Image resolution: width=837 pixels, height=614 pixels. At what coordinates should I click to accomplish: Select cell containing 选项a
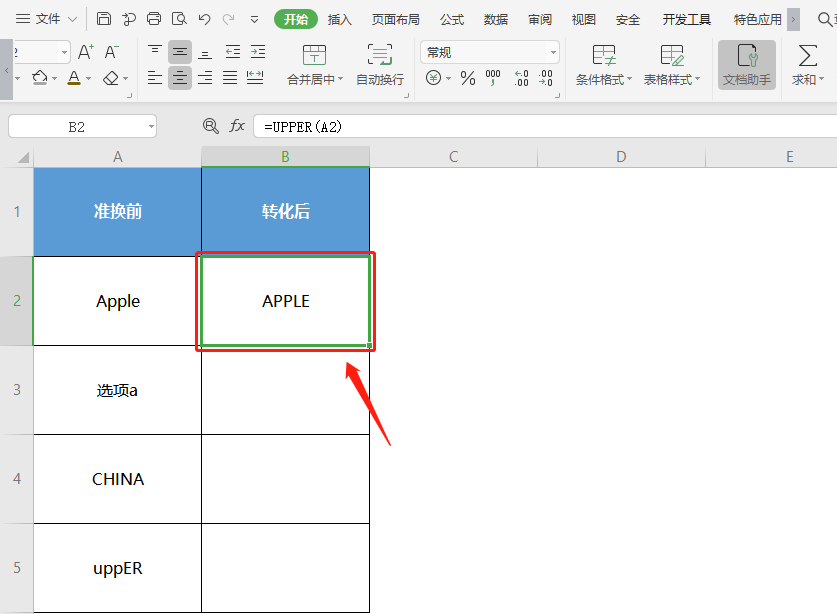click(117, 390)
